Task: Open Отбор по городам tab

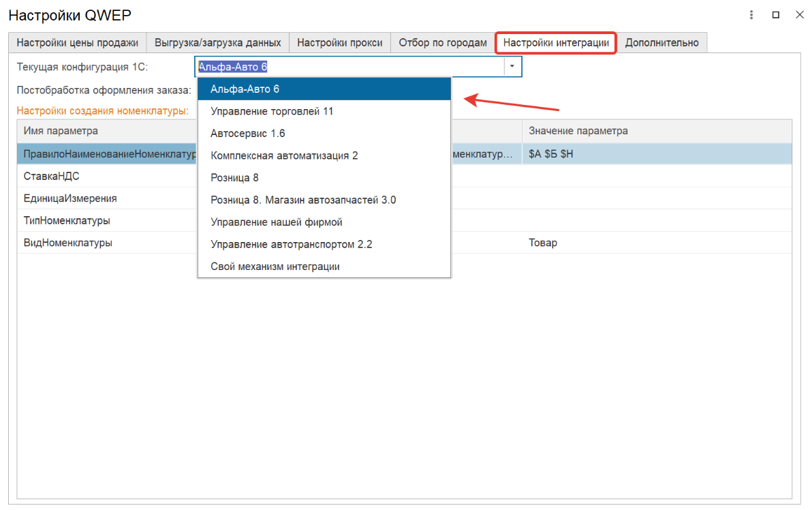Action: pyautogui.click(x=443, y=42)
